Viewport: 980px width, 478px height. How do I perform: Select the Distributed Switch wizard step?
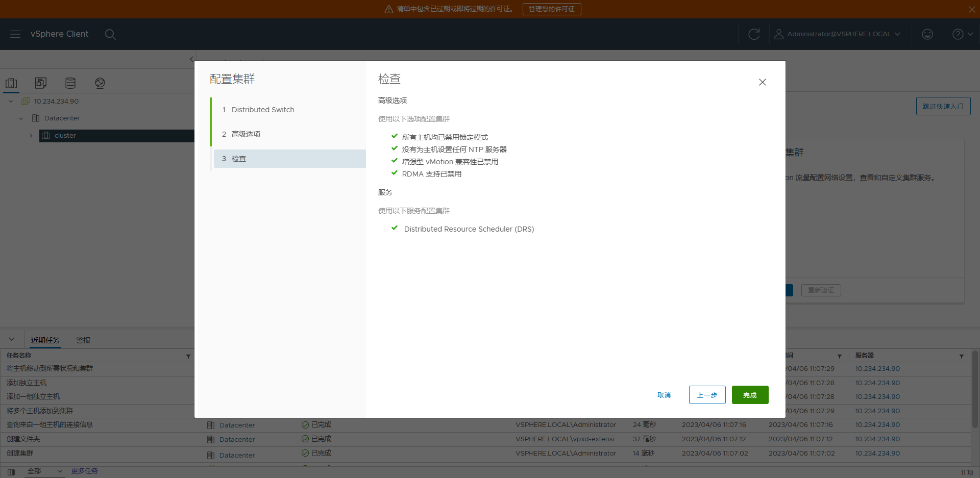(x=262, y=110)
